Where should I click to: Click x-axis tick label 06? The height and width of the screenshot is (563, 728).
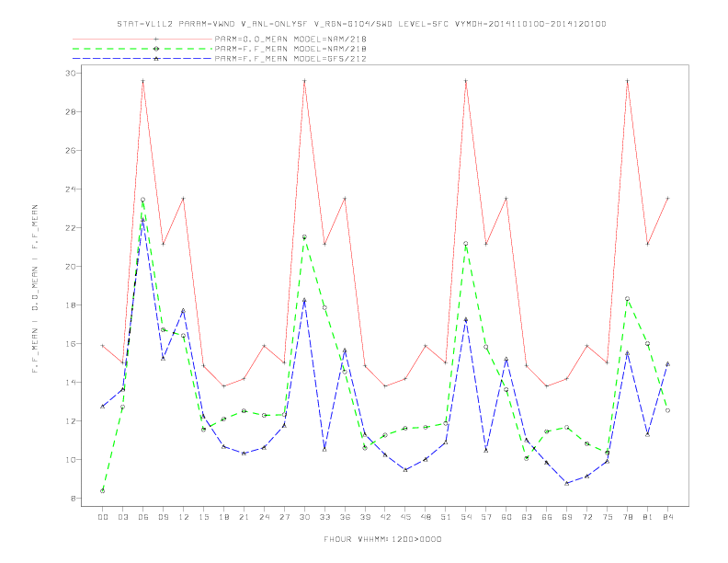pos(143,517)
